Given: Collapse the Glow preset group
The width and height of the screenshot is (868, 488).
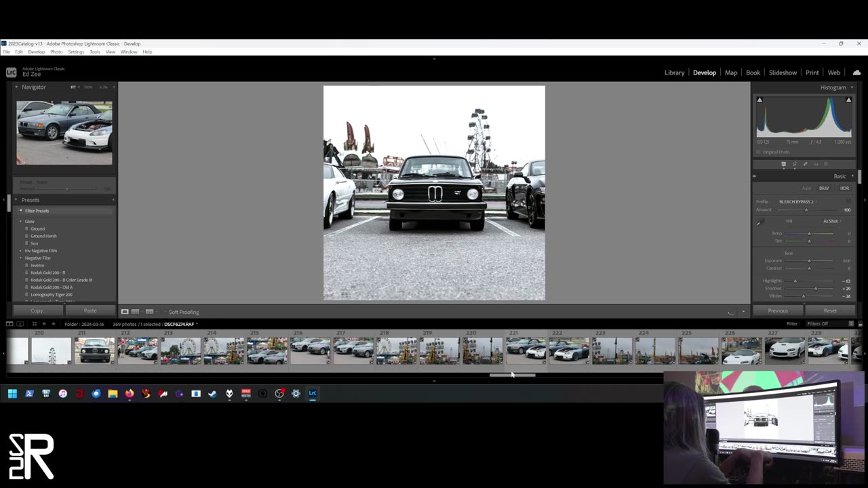Looking at the screenshot, I should 21,222.
